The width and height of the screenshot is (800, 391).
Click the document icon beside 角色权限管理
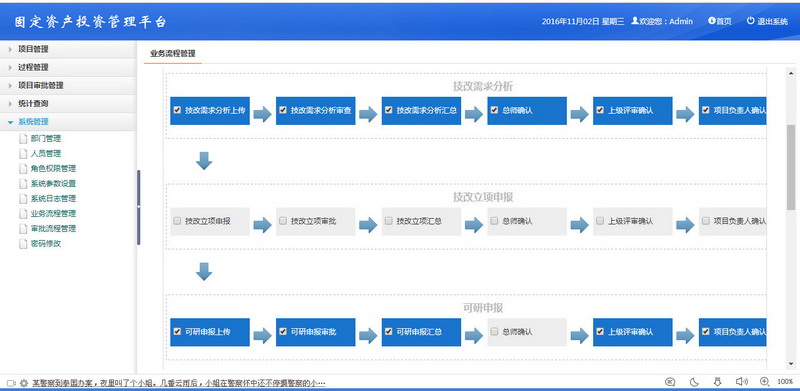click(x=23, y=169)
